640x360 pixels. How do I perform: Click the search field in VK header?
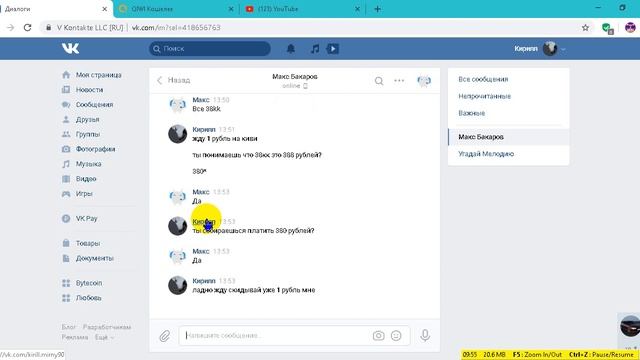(210, 49)
